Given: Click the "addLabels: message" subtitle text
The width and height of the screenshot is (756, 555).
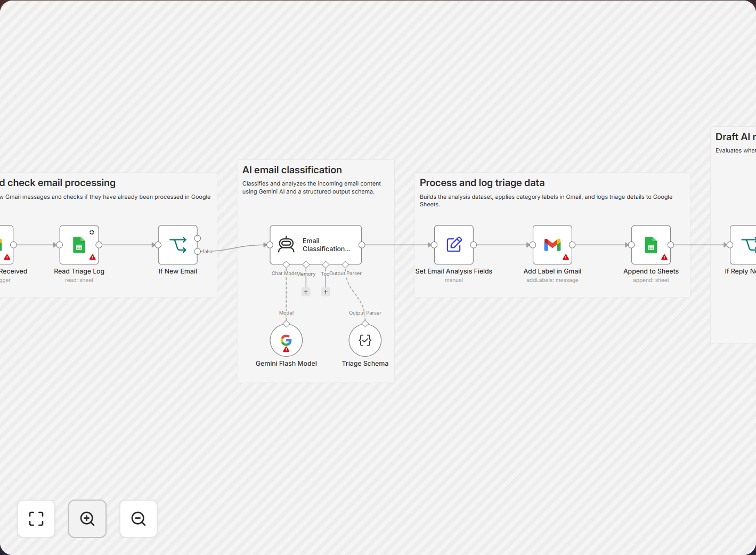Looking at the screenshot, I should point(552,280).
